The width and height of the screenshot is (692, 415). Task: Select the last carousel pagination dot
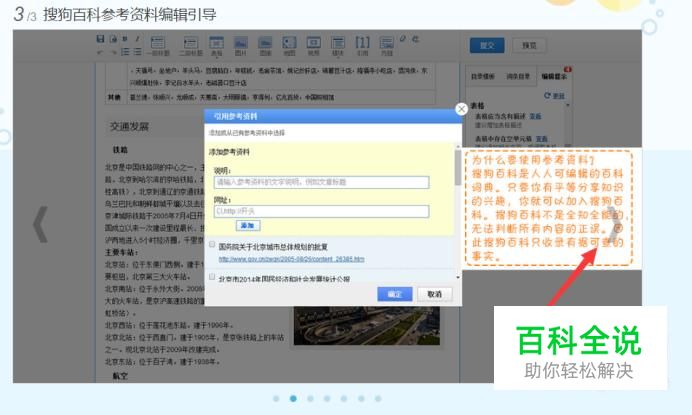(x=378, y=399)
